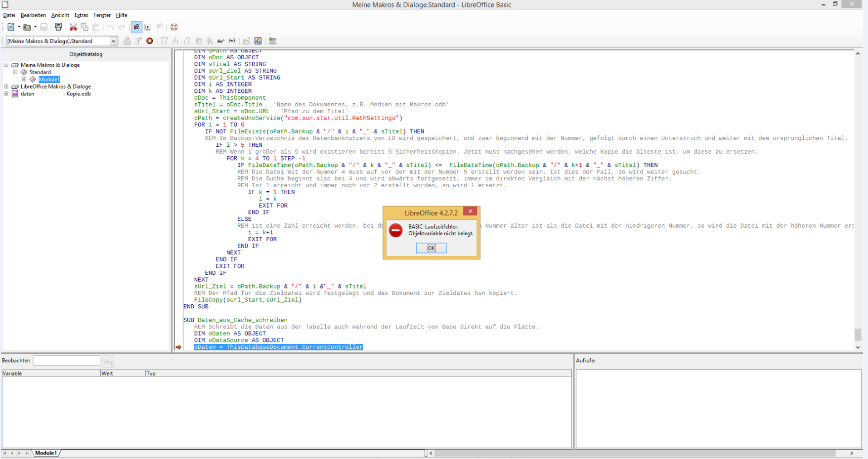Click the scroll-up arrow of code editor
The width and height of the screenshot is (868, 459).
(858, 53)
